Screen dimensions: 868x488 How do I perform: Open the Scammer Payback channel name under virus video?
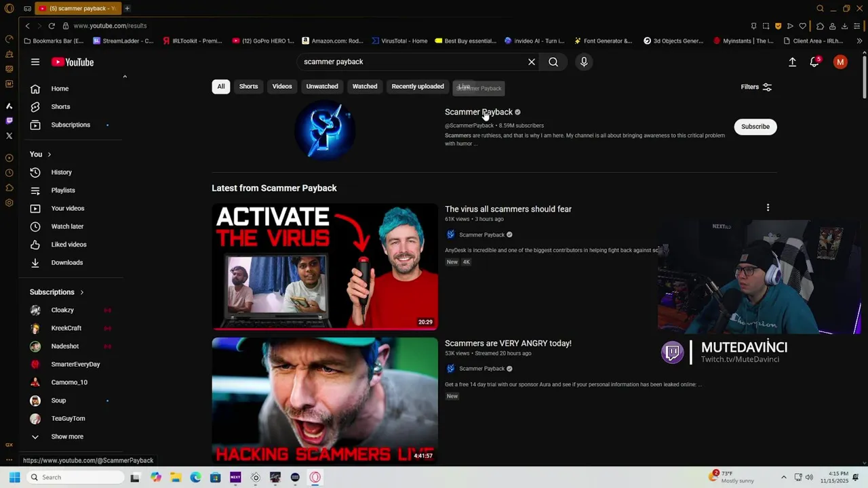[x=481, y=235]
